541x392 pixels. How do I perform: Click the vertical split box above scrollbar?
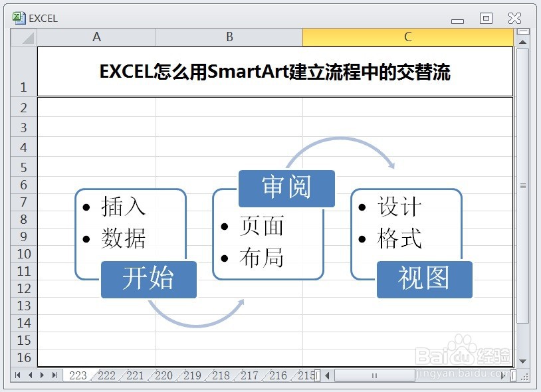pos(522,32)
